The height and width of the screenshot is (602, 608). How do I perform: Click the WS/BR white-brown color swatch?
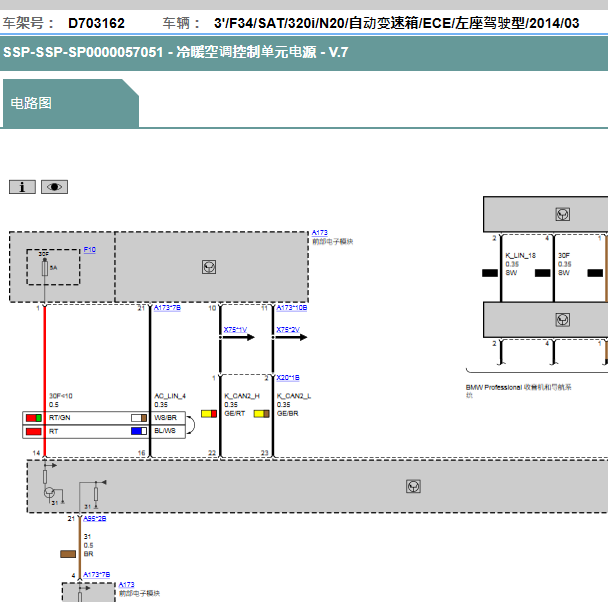click(139, 418)
